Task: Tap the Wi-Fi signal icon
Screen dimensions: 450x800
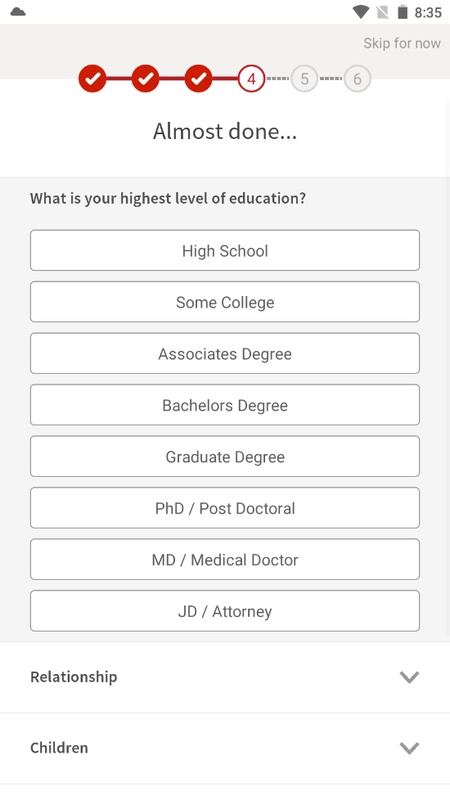Action: click(361, 12)
